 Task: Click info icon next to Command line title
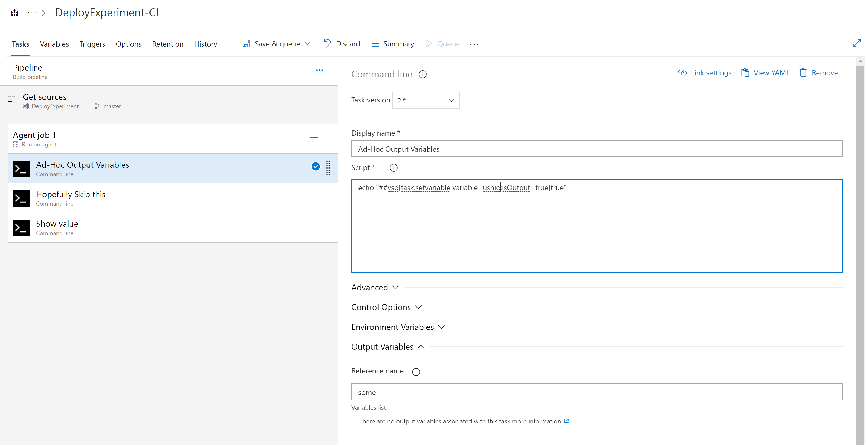[x=423, y=75]
